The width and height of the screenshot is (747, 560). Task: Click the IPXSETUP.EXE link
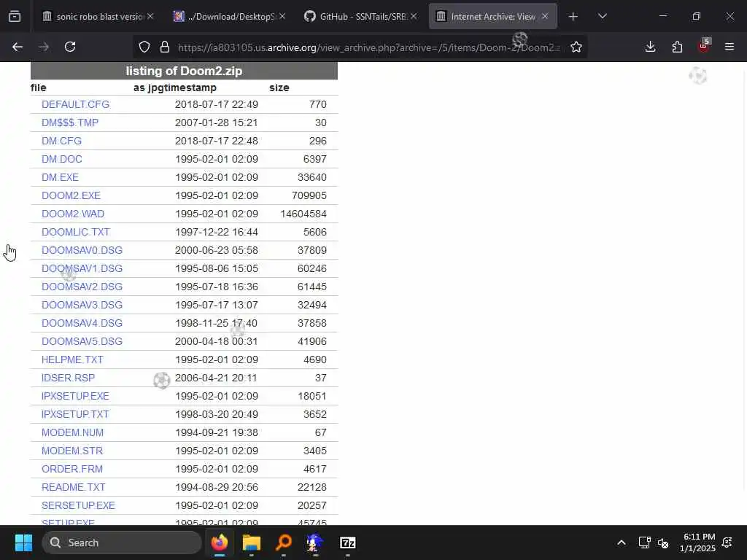tap(75, 396)
